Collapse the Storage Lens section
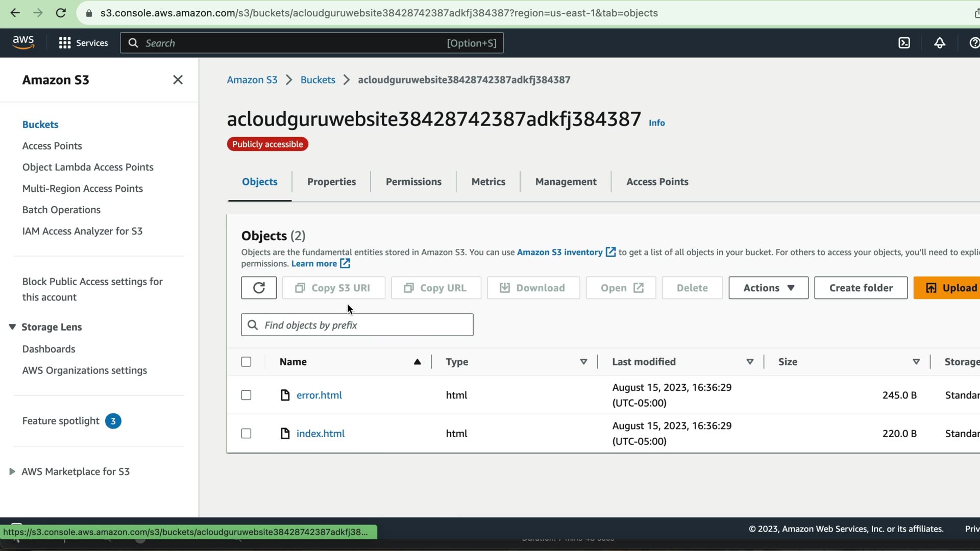The width and height of the screenshot is (980, 551). point(12,327)
